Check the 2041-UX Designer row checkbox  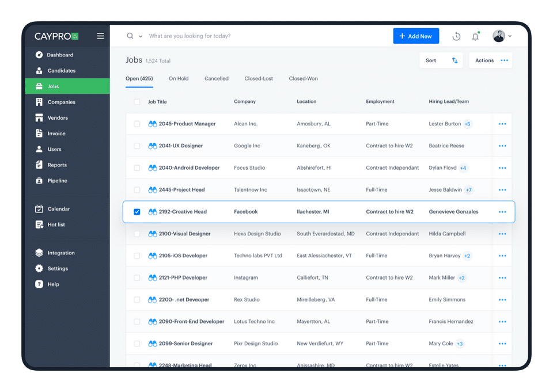137,146
